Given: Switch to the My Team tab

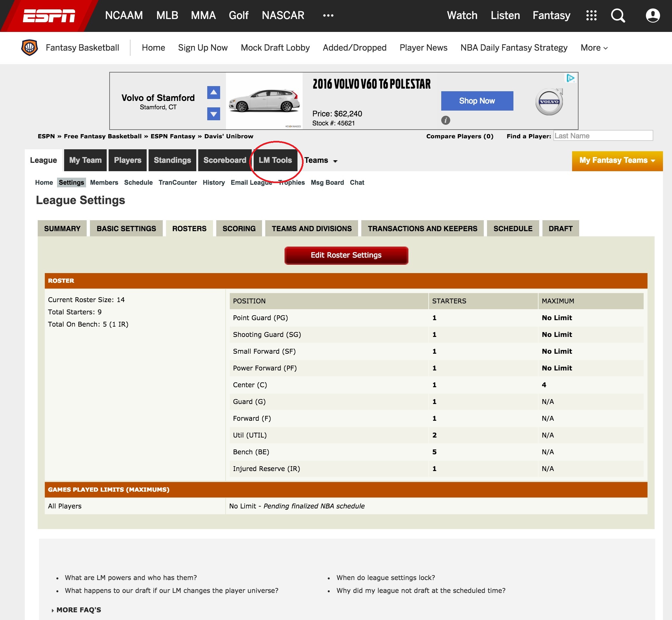Looking at the screenshot, I should (x=85, y=160).
